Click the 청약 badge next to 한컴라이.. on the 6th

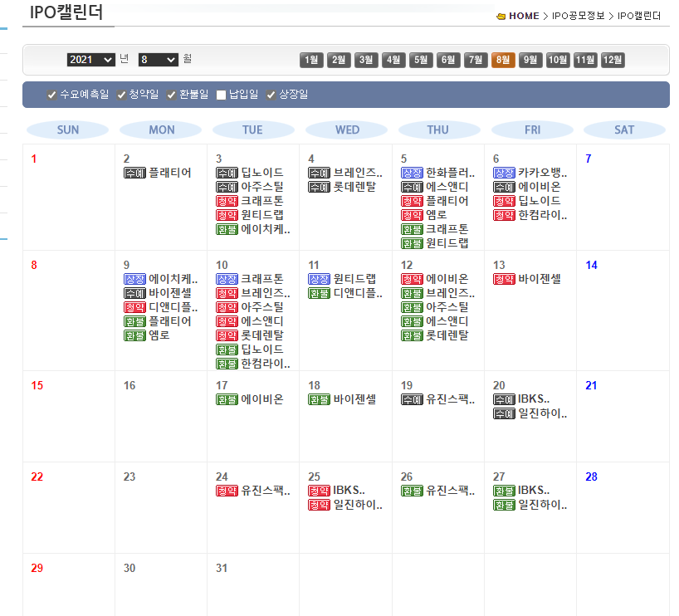click(x=504, y=215)
